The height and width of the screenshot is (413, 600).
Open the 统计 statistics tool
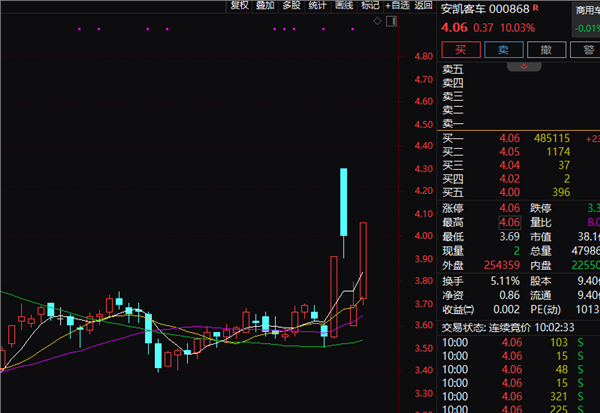click(318, 5)
